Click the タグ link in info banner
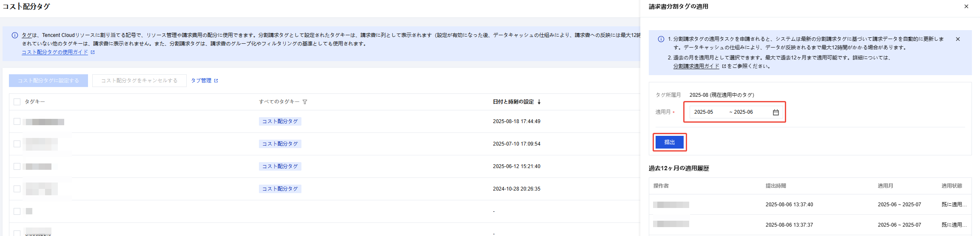This screenshot has height=236, width=980. (27, 35)
